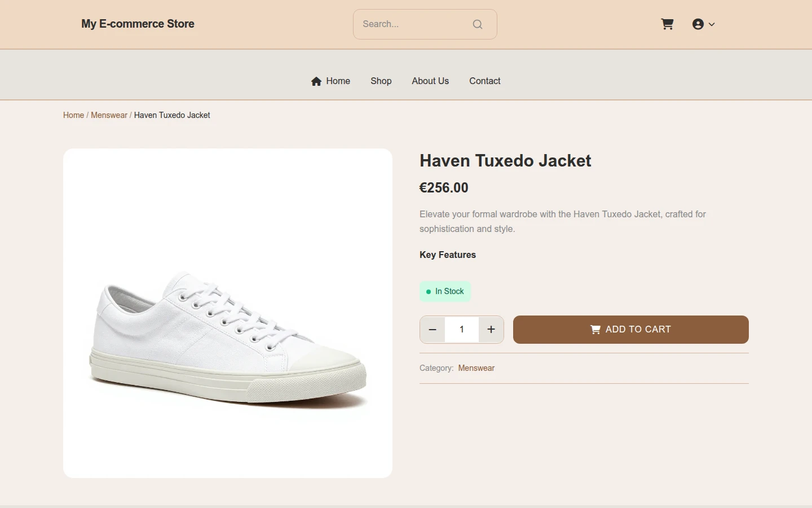
Task: Click the €256.00 price
Action: 444,188
